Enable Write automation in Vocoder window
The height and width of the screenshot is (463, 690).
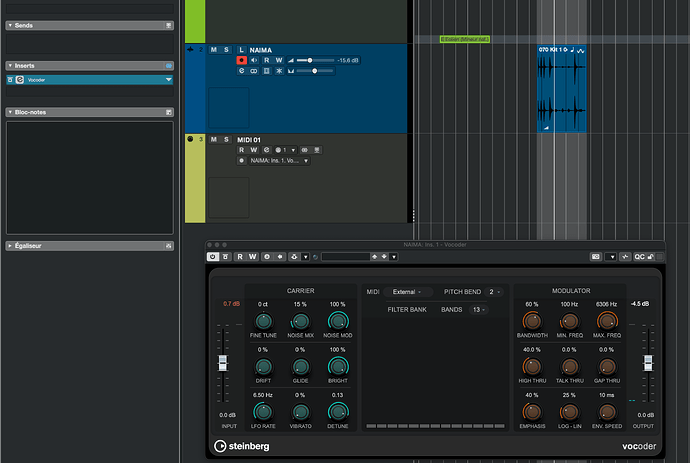click(253, 257)
